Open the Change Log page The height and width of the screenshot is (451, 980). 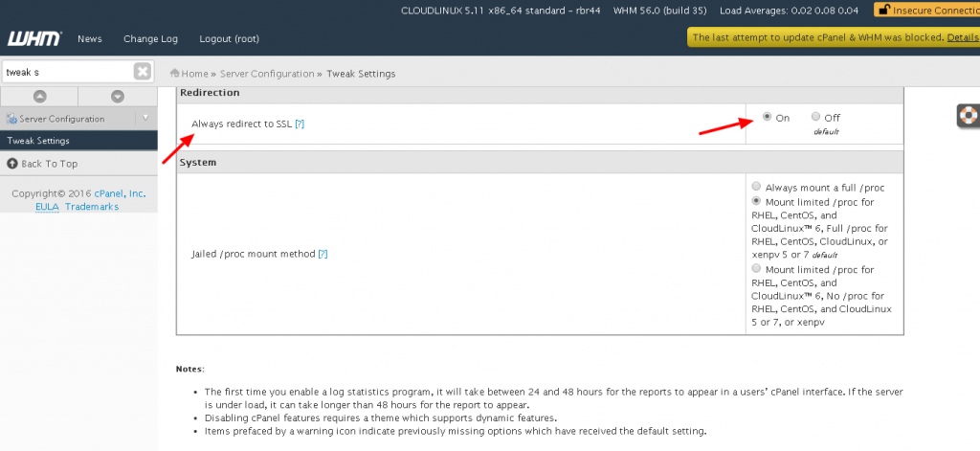(150, 39)
